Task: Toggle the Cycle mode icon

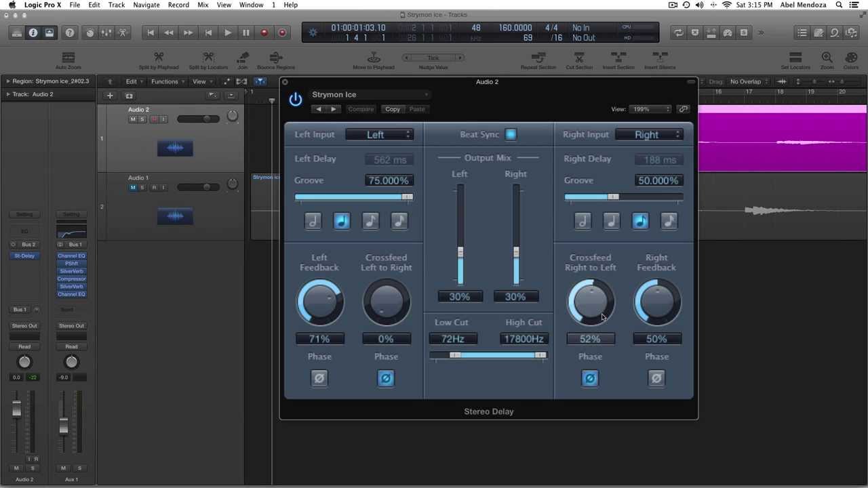Action: tap(678, 33)
